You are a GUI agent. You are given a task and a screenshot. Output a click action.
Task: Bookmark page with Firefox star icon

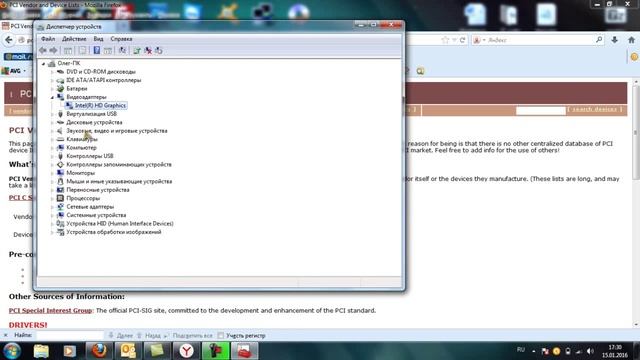(x=445, y=40)
